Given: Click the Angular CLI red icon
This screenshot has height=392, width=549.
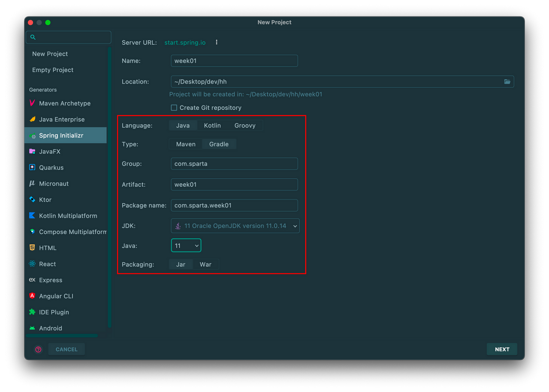Looking at the screenshot, I should click(x=32, y=296).
